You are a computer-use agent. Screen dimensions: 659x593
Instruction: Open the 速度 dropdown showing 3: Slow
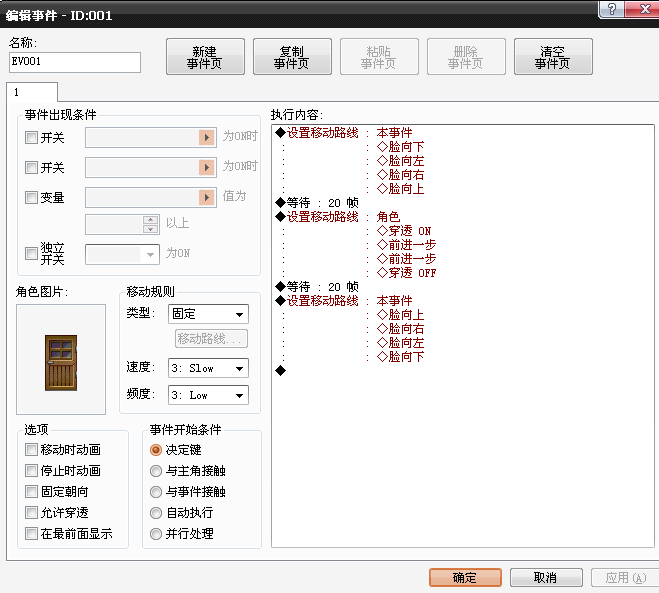click(208, 368)
